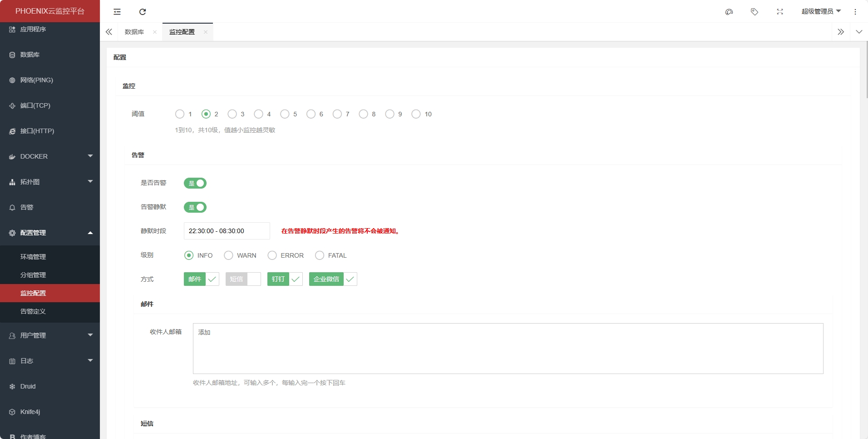The width and height of the screenshot is (868, 439).
Task: Check the 短信 alarm method
Action: [243, 279]
